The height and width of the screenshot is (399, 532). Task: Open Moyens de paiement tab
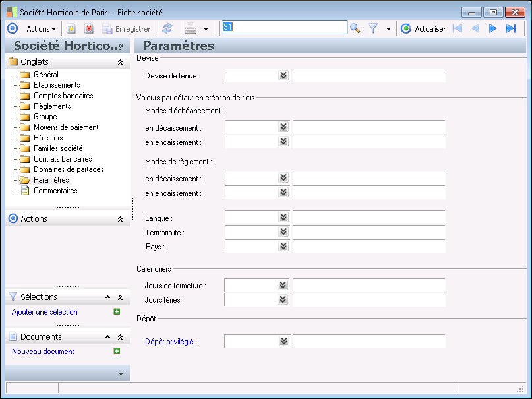coord(66,127)
